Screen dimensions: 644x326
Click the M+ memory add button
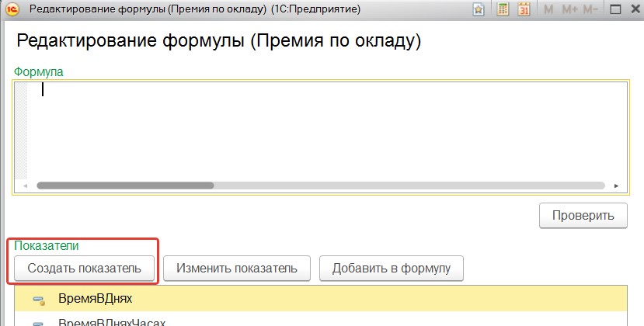coord(569,9)
